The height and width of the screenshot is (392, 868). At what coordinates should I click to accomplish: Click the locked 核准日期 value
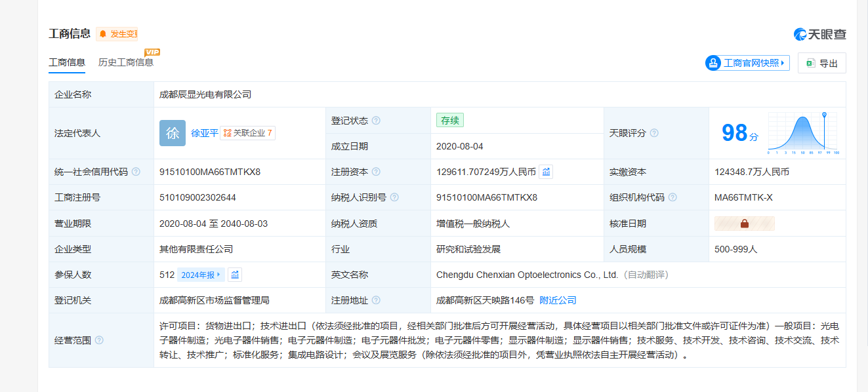745,224
